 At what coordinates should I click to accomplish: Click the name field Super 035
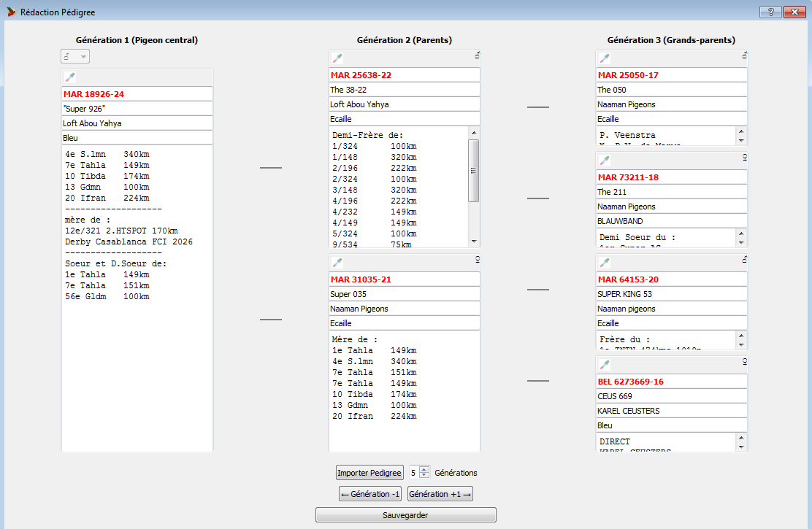click(x=405, y=294)
